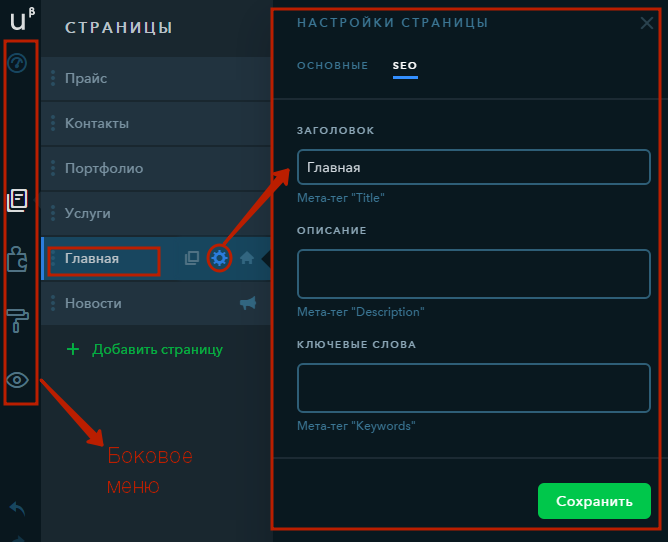Focus the Ключевые слова text area
The width and height of the screenshot is (668, 542).
474,388
